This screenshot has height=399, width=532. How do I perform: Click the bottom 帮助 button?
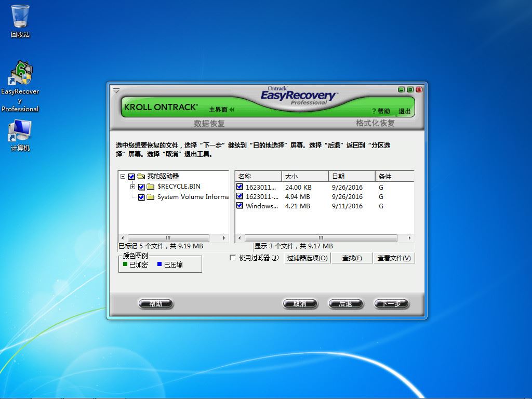click(156, 303)
